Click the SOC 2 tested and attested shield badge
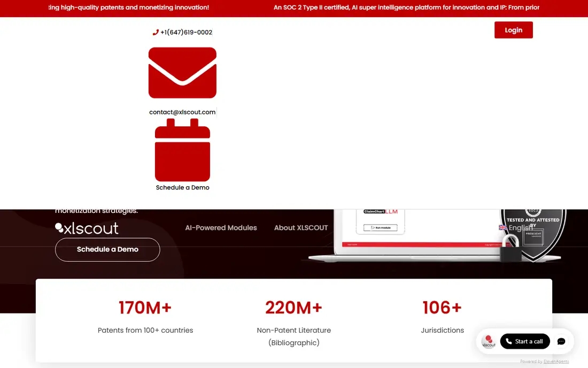The height and width of the screenshot is (368, 588). click(533, 234)
